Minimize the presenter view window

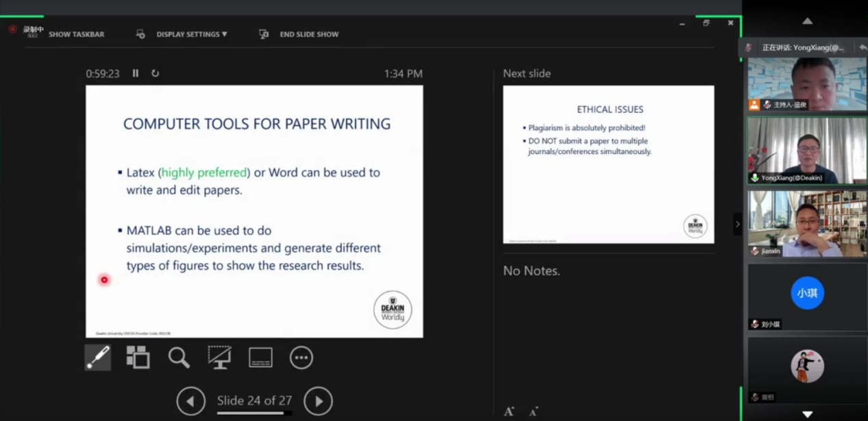pos(682,23)
